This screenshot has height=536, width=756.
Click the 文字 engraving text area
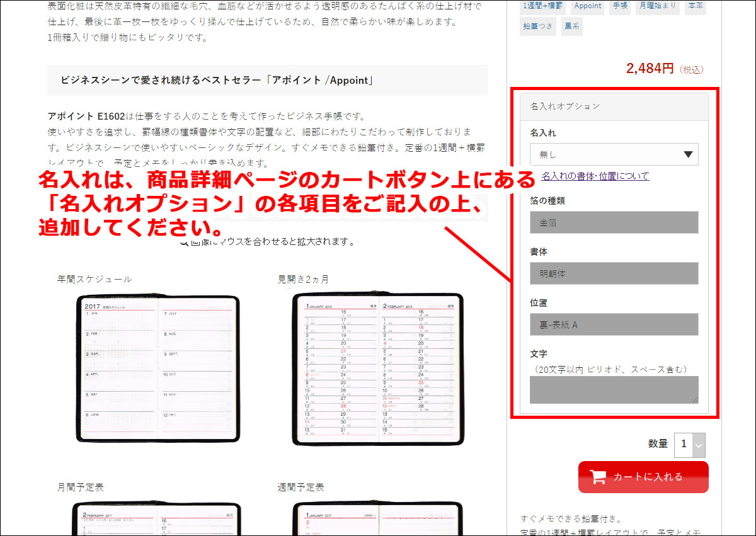pos(614,390)
